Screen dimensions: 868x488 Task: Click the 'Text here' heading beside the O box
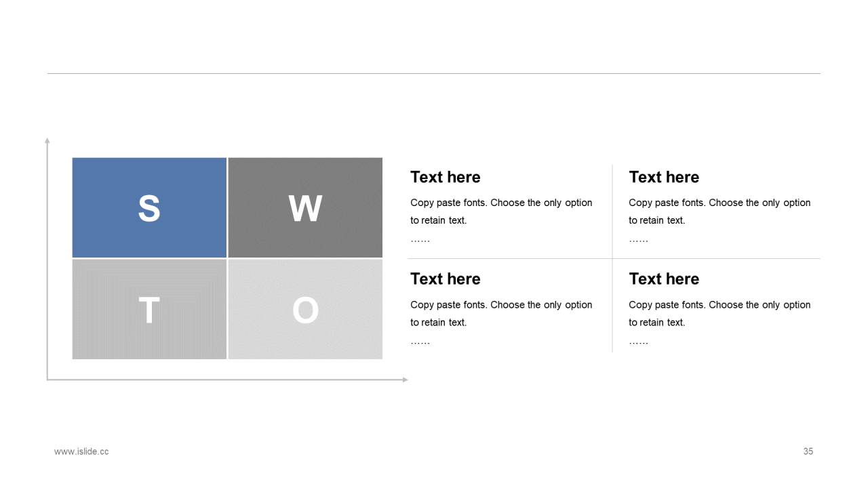(x=446, y=279)
